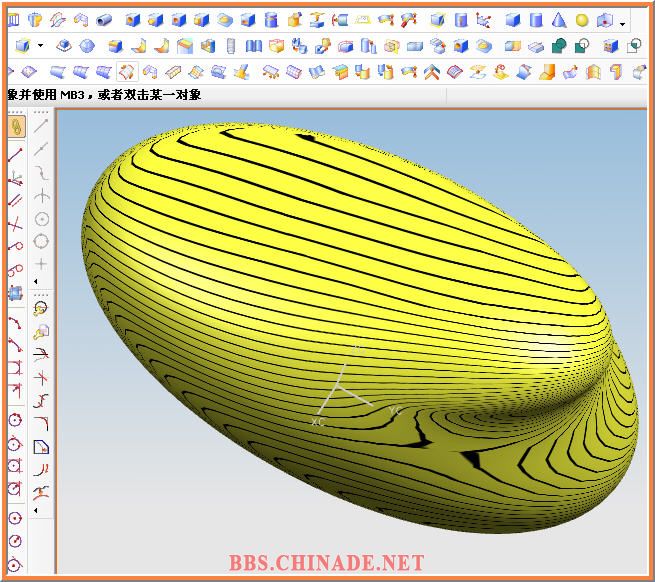Expand the lower left toolbar overflow arrow
Image resolution: width=655 pixels, height=582 pixels.
click(x=37, y=510)
